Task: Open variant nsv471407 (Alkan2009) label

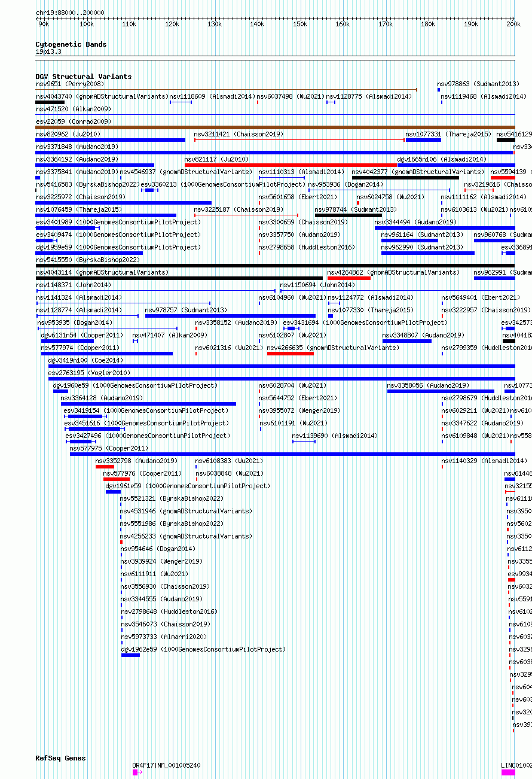Action: [x=170, y=336]
